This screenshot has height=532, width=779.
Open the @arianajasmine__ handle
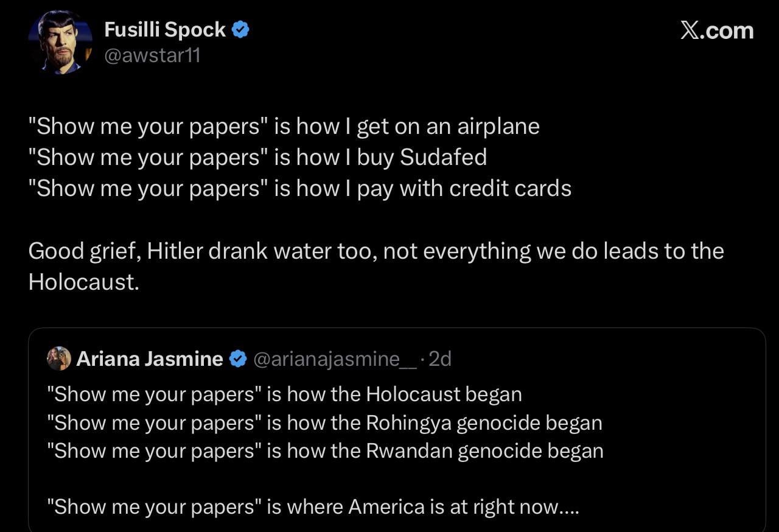[x=335, y=359]
